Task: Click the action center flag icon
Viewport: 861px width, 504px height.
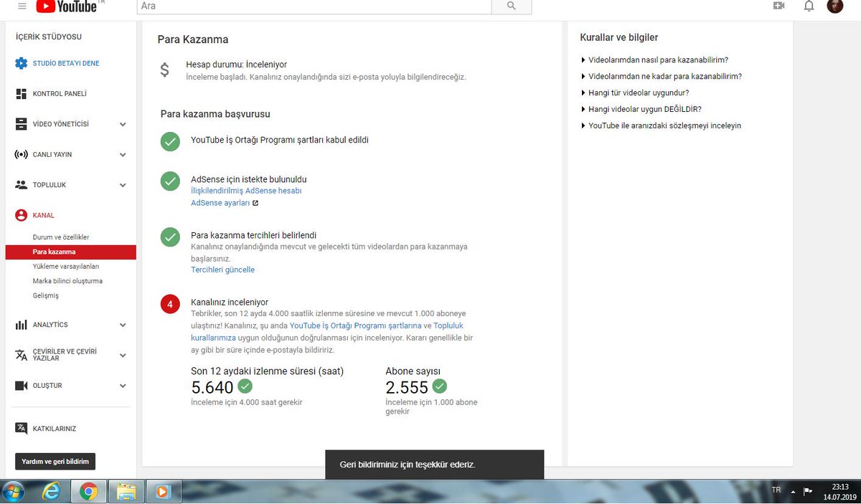Action: (808, 491)
